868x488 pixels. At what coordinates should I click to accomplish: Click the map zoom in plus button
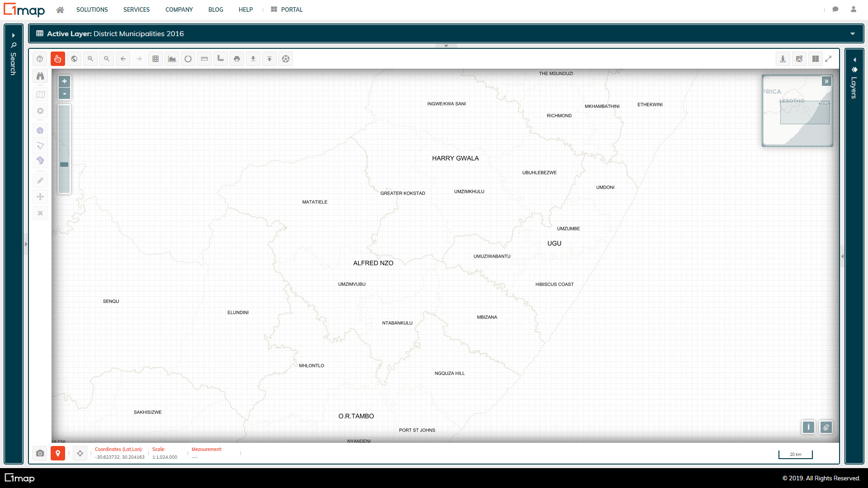65,81
